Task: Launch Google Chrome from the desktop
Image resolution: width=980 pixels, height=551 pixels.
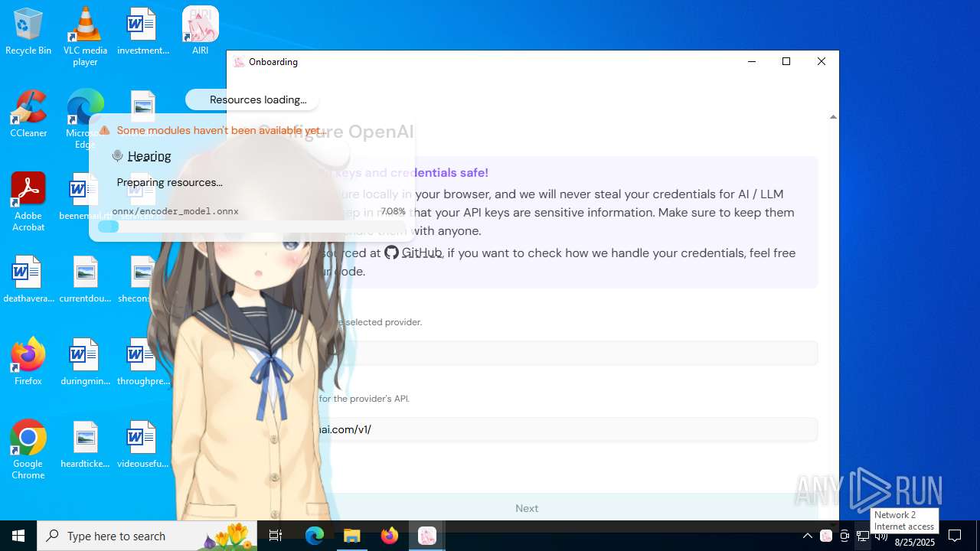Action: click(x=28, y=450)
